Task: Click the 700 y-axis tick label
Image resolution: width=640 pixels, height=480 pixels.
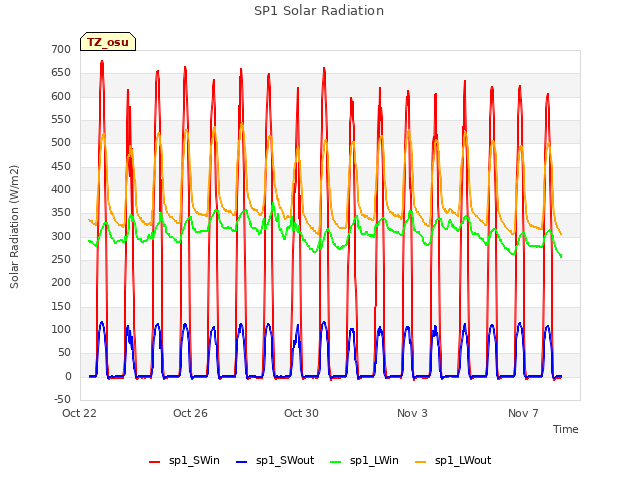Action: (x=61, y=49)
